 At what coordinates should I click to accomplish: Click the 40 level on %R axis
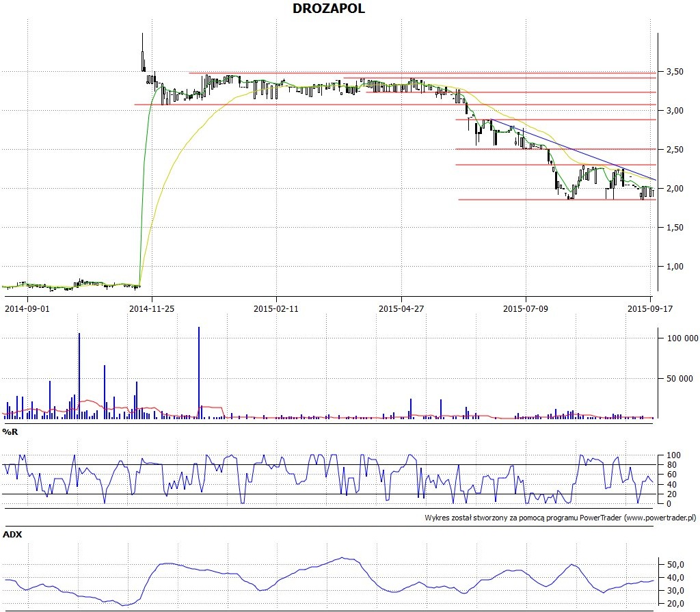pyautogui.click(x=671, y=484)
